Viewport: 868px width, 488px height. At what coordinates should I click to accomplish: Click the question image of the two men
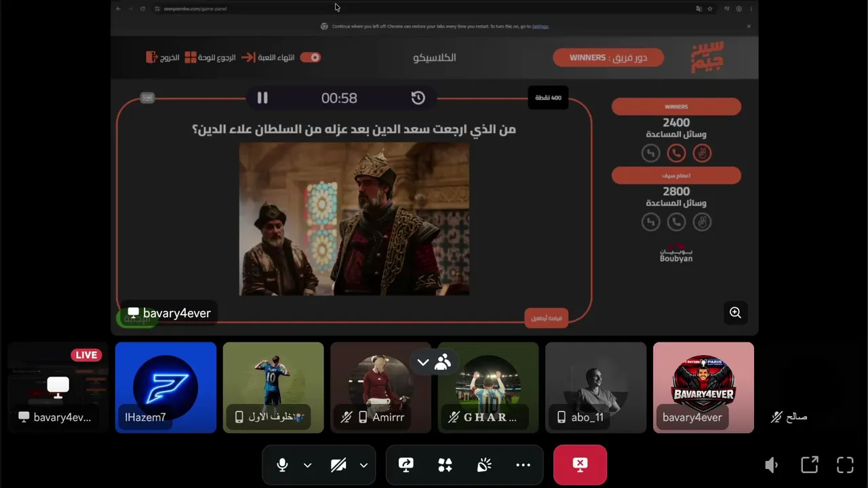[354, 219]
